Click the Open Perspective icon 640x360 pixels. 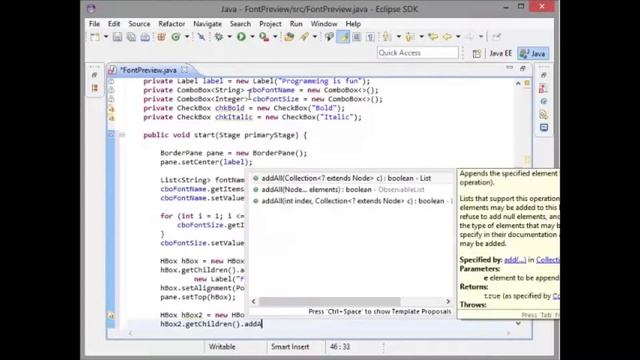pyautogui.click(x=476, y=54)
